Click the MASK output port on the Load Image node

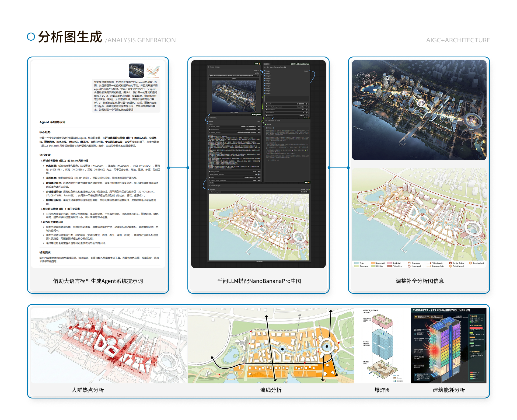coord(260,73)
